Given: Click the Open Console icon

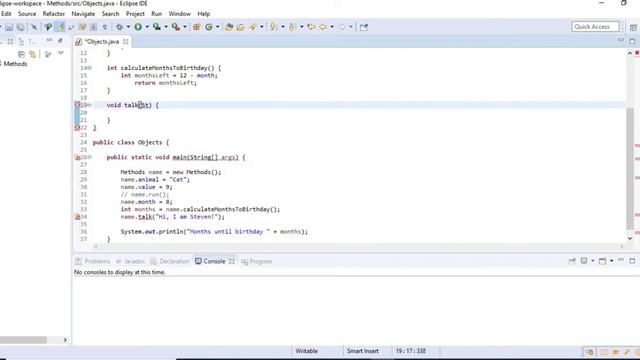Looking at the screenshot, I should 602,261.
